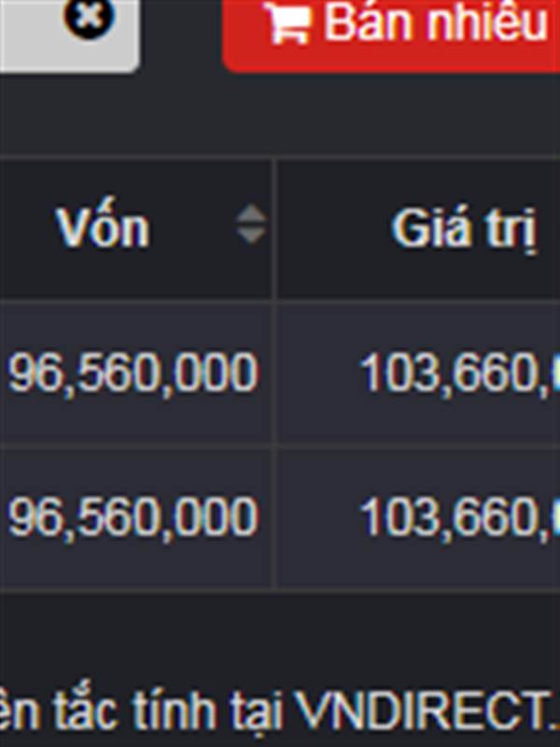Select the Giá trị column header
Screen dimensions: 560x747
point(464,228)
